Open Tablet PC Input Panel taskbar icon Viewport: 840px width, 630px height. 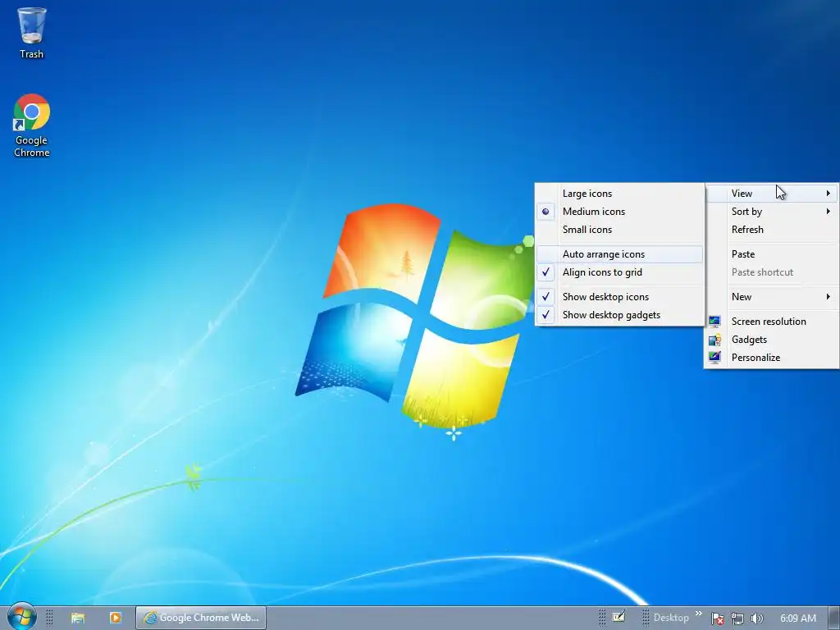coord(619,617)
